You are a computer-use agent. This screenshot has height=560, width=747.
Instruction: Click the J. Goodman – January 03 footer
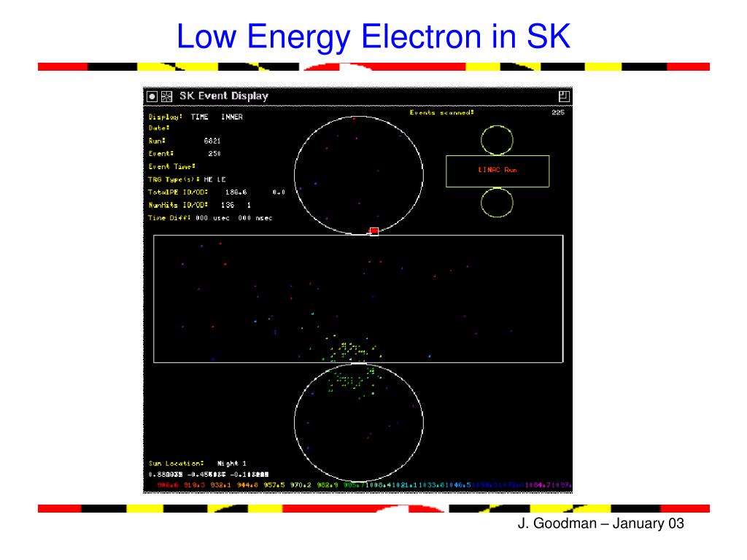click(x=601, y=524)
